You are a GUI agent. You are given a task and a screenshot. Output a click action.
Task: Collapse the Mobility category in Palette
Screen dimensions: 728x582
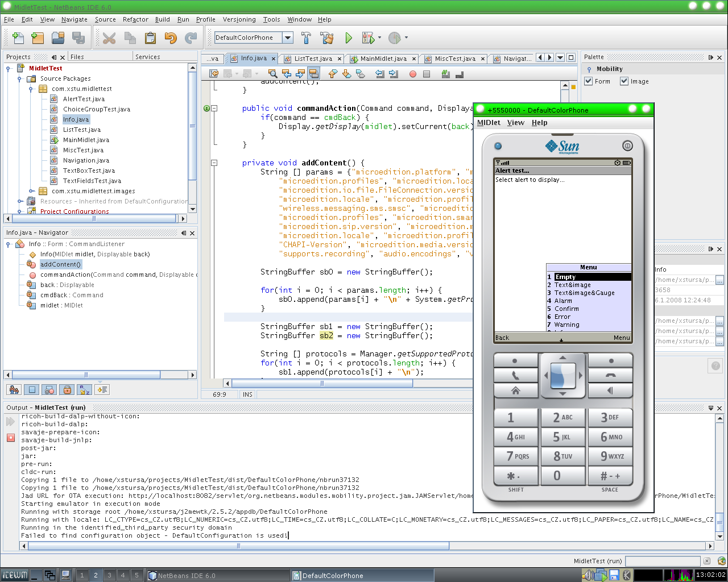coord(589,69)
